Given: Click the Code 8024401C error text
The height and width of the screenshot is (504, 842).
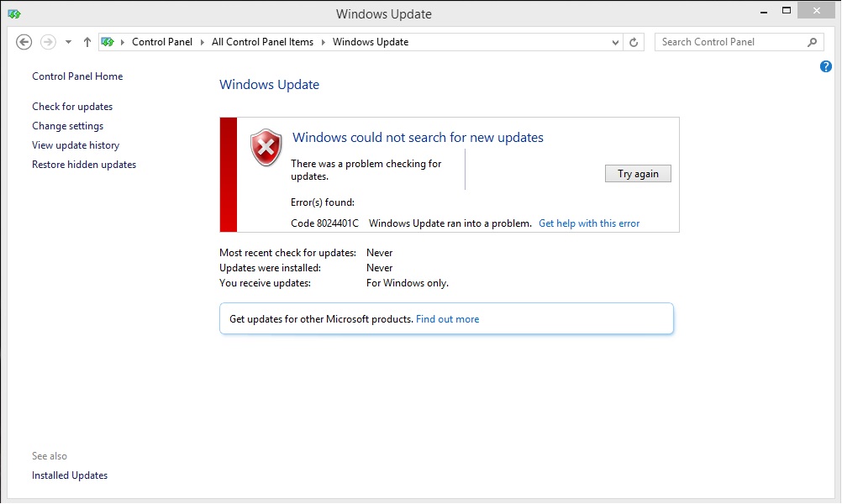Looking at the screenshot, I should click(x=325, y=223).
